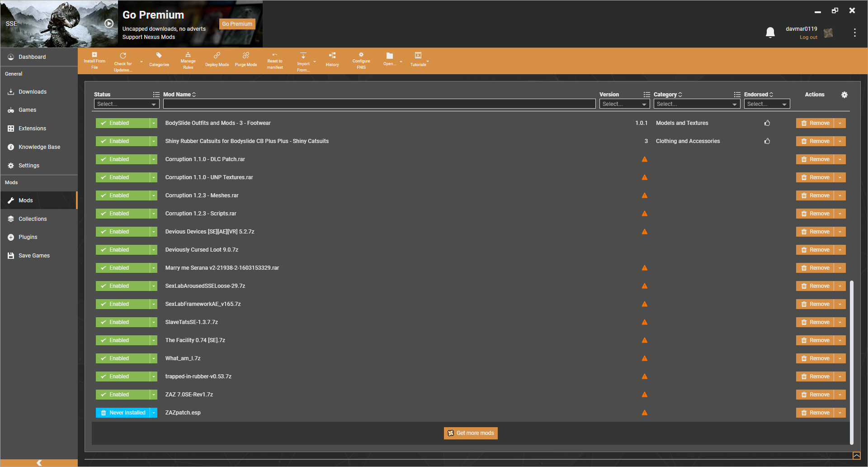This screenshot has width=868, height=467.
Task: Open Category filter dropdown
Action: click(x=697, y=104)
